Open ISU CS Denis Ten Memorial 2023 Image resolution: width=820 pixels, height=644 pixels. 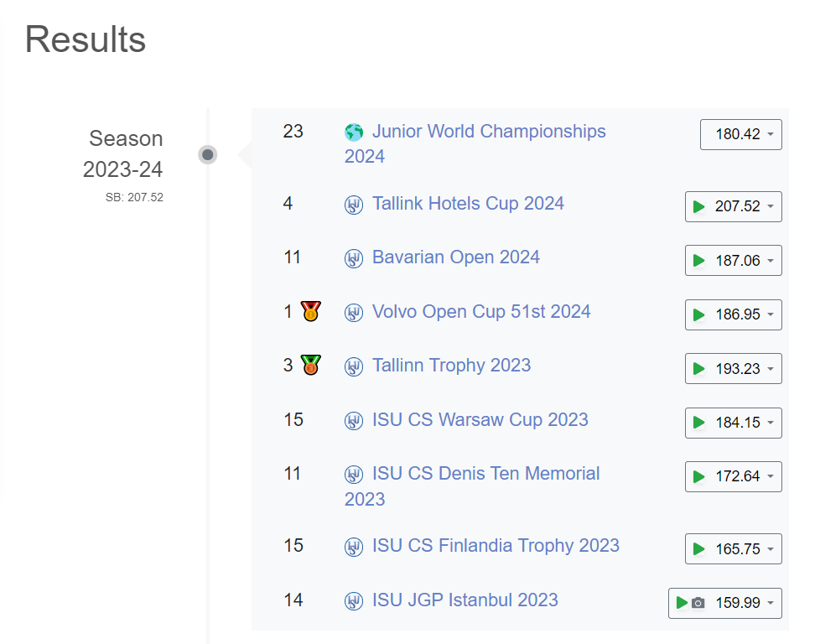point(472,486)
